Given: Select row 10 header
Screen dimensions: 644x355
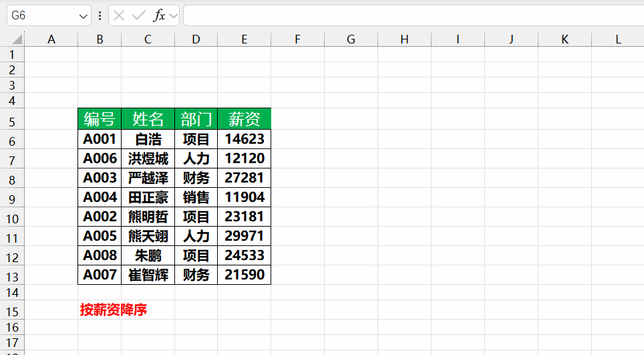Looking at the screenshot, I should pyautogui.click(x=12, y=217).
